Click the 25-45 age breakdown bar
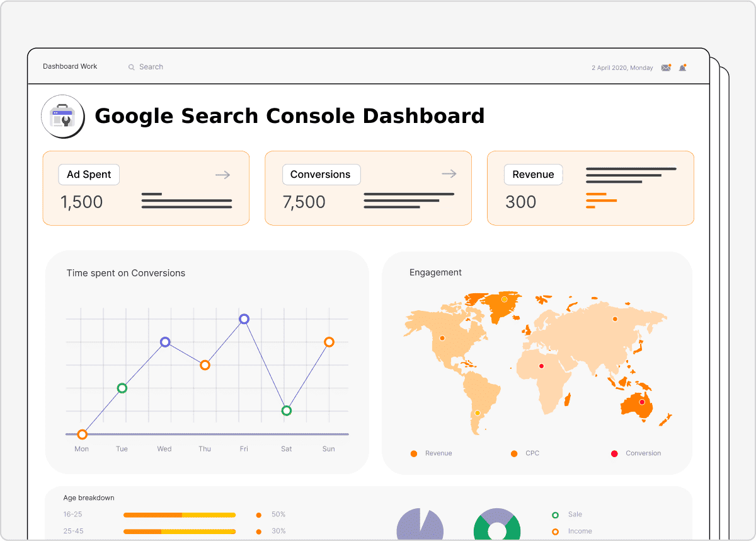This screenshot has width=756, height=541. [x=180, y=532]
